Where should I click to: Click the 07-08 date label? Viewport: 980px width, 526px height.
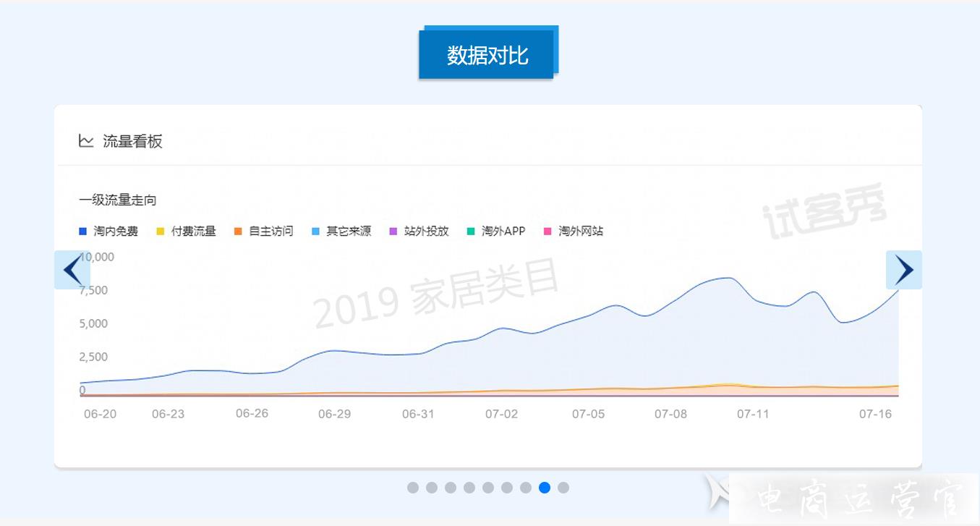tap(670, 414)
